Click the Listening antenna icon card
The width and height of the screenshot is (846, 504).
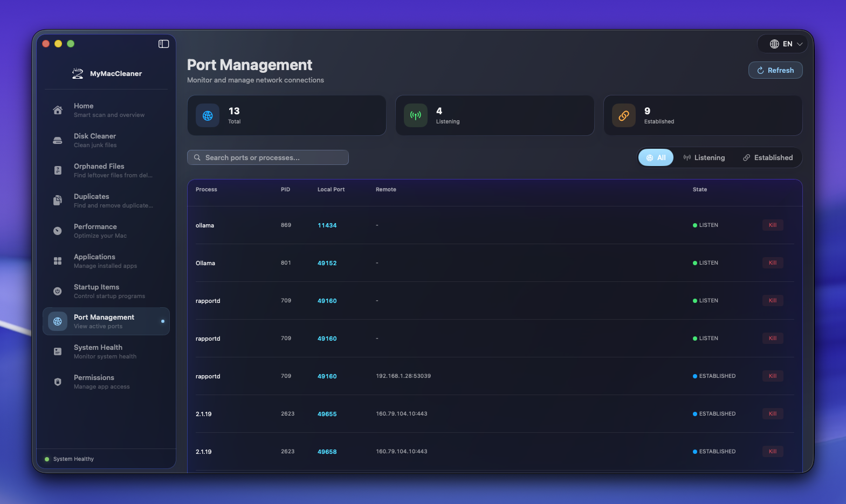coord(416,115)
